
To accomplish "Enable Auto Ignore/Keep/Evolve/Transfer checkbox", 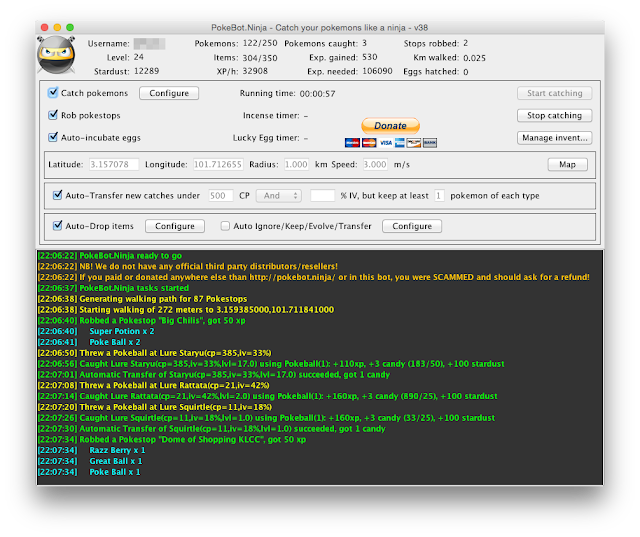I will click(225, 226).
